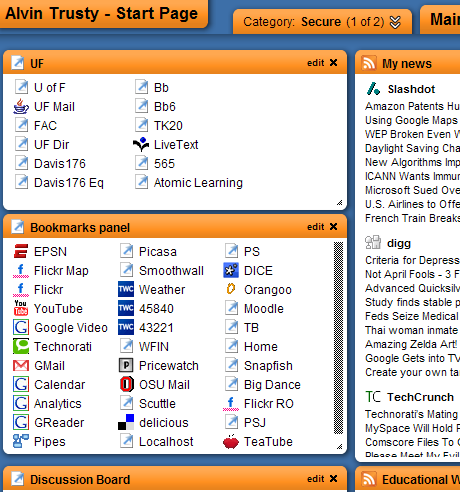Open the Davis176 Eq link

point(69,183)
